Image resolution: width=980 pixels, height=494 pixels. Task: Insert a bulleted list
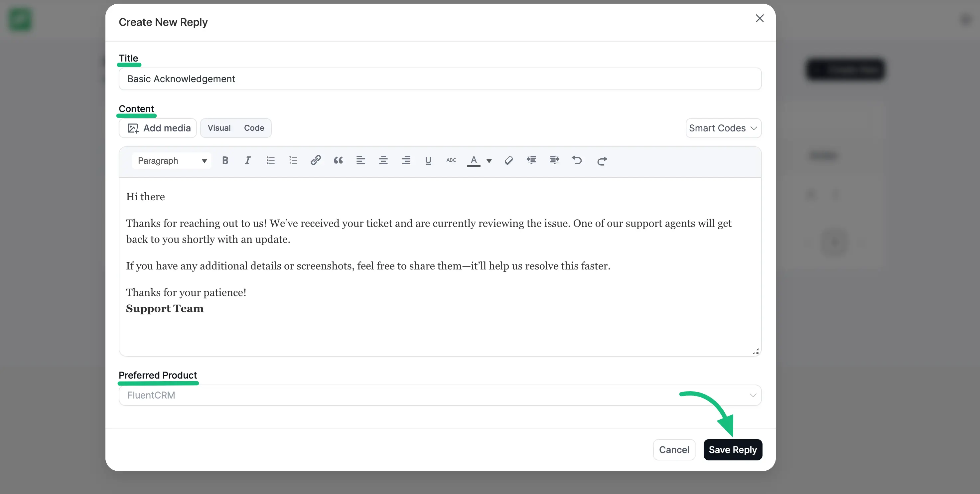coord(270,160)
